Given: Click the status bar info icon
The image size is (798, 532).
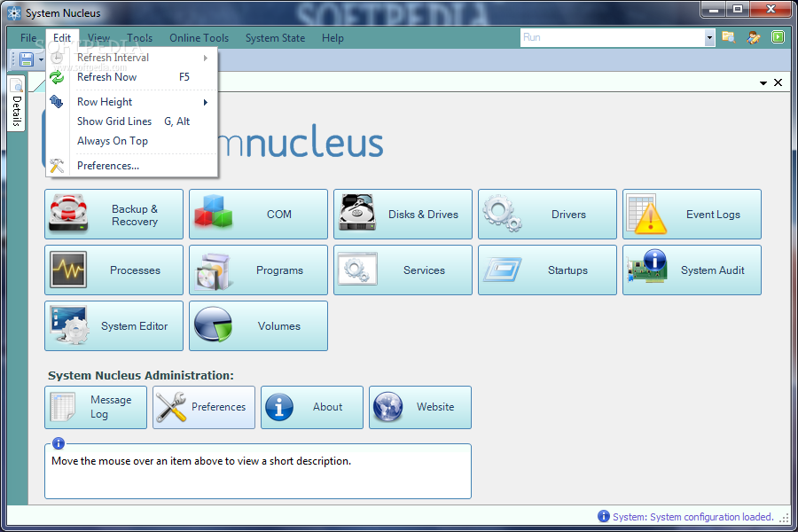Looking at the screenshot, I should (x=604, y=516).
